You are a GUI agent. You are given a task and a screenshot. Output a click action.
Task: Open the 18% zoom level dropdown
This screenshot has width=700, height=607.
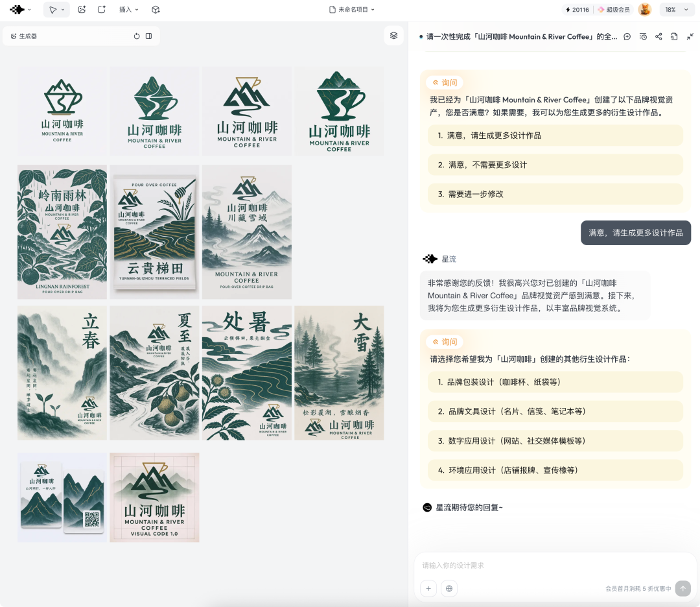click(676, 9)
